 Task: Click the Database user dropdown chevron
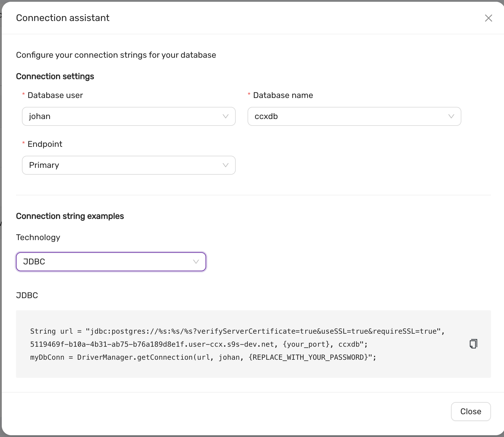[225, 116]
